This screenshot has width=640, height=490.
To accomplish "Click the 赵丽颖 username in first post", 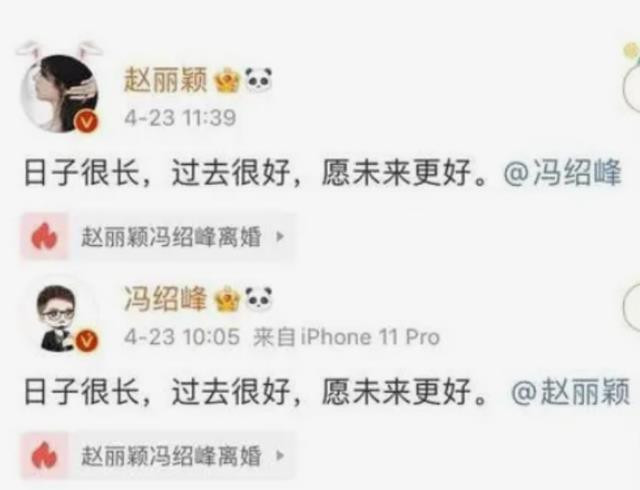I will (x=165, y=80).
